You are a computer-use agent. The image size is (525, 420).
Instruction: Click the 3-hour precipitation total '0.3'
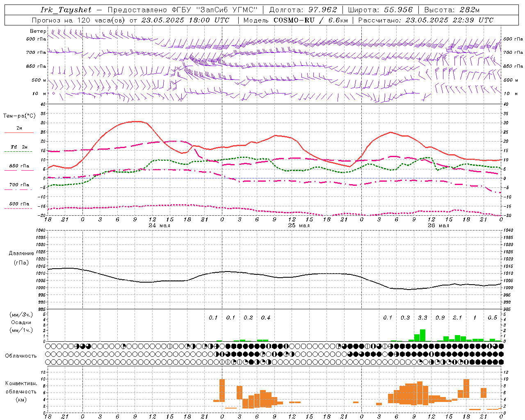pyautogui.click(x=405, y=318)
